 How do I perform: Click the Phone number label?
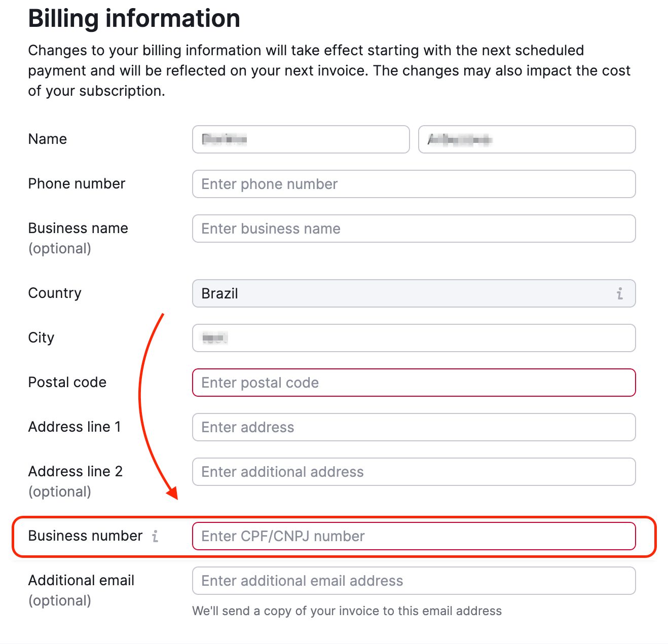click(x=77, y=184)
